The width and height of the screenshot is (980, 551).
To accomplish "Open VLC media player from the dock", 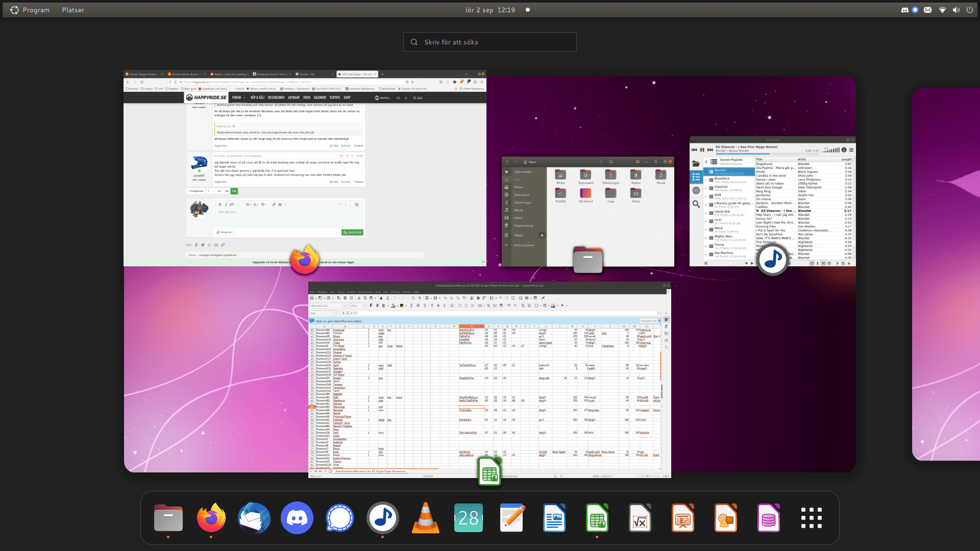I will [x=426, y=518].
